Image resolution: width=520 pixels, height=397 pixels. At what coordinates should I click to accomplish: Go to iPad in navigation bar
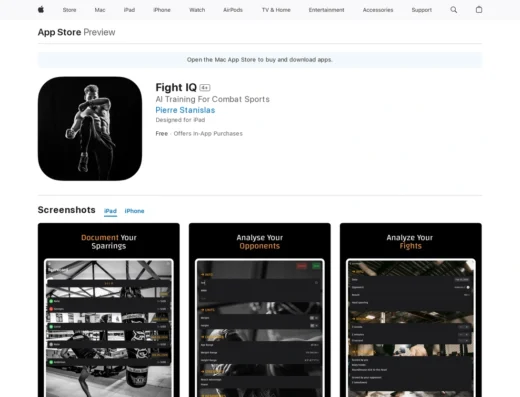point(129,10)
